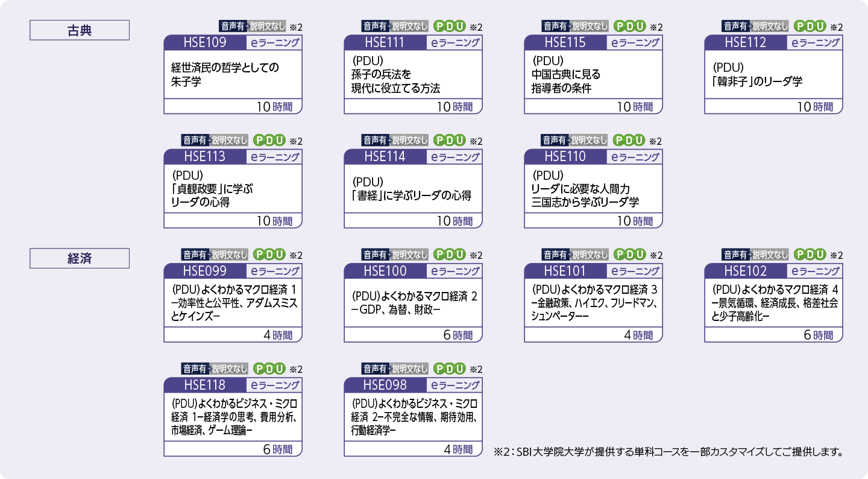The width and height of the screenshot is (868, 479).
Task: Click the PDU badge above HSE112
Action: coord(810,26)
